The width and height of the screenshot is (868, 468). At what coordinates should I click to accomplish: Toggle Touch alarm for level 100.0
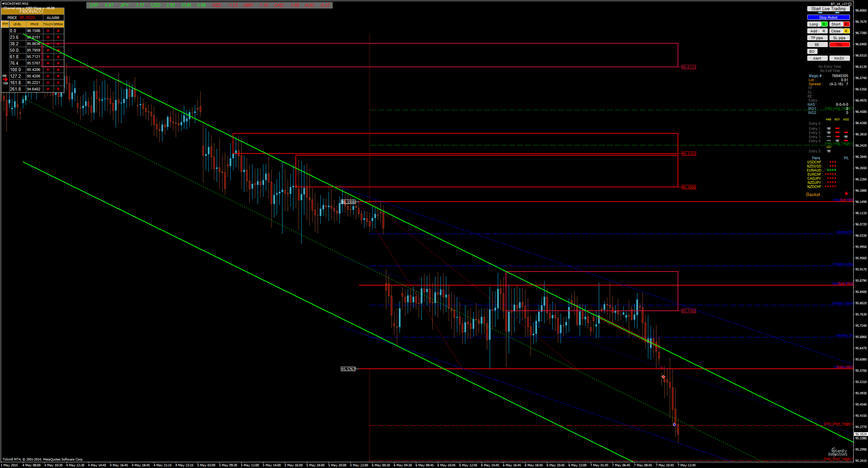coord(48,70)
